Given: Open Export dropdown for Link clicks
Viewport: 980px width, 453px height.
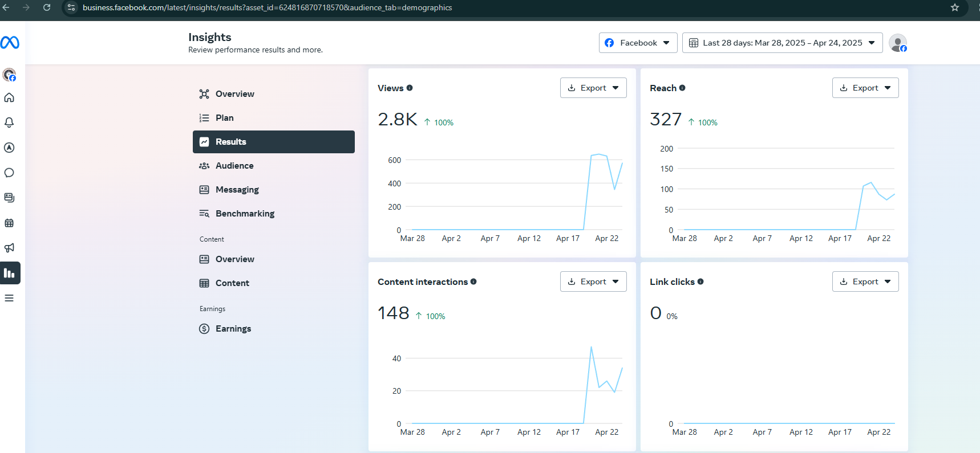Looking at the screenshot, I should (x=865, y=281).
